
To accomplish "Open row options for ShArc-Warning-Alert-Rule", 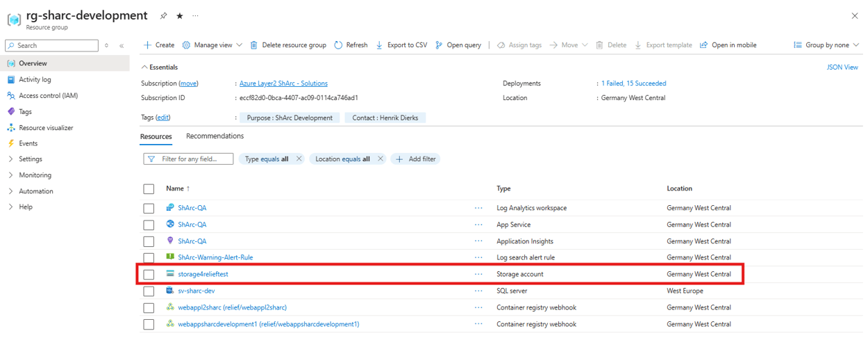I will tap(478, 258).
